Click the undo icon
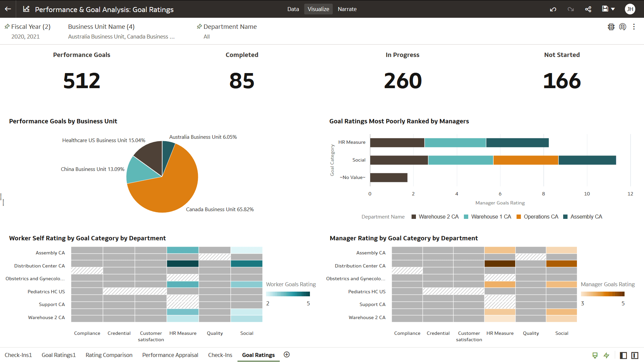Viewport: 644px width, 362px height. 553,9
